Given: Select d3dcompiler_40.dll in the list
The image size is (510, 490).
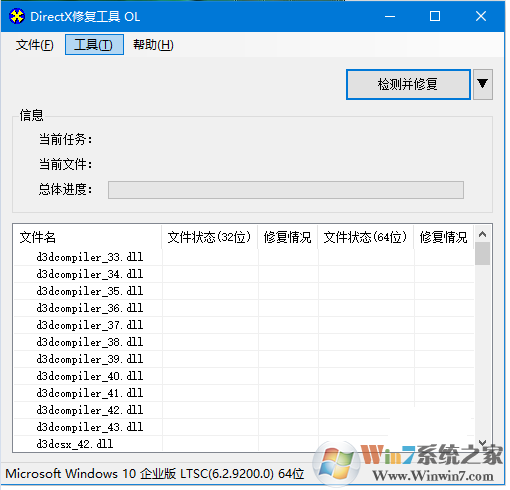Looking at the screenshot, I should tap(90, 376).
